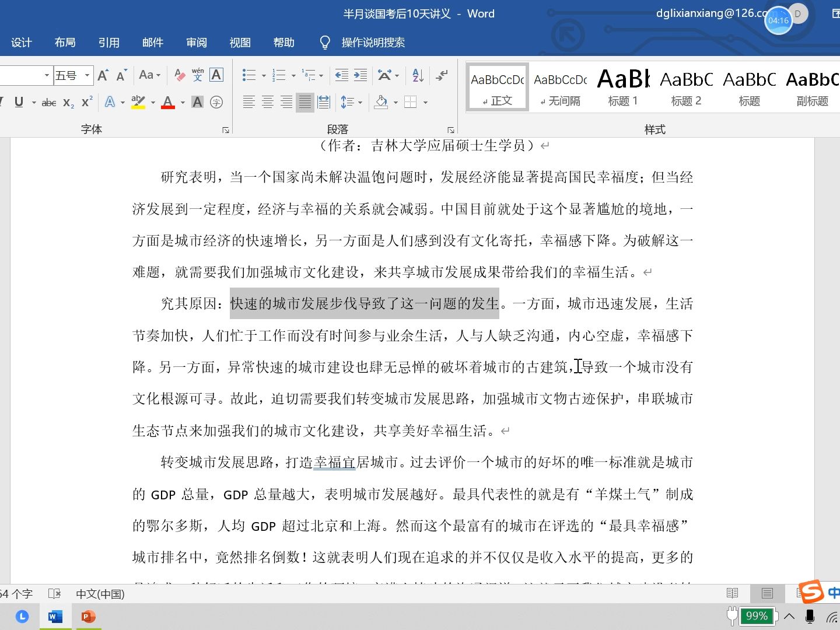Toggle superscript formatting
Image resolution: width=840 pixels, height=630 pixels.
click(x=87, y=102)
